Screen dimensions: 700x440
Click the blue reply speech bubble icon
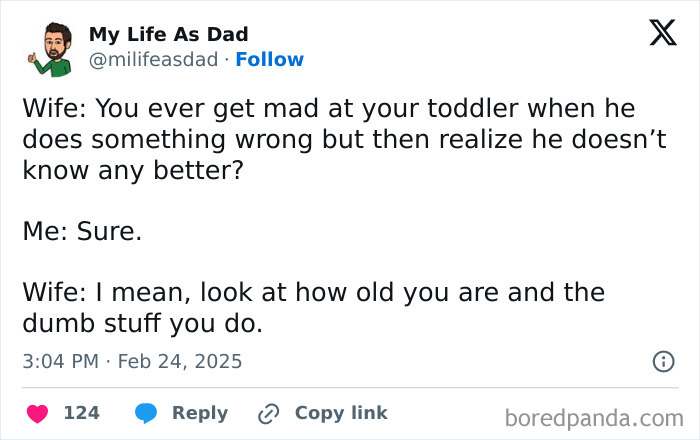pyautogui.click(x=146, y=413)
